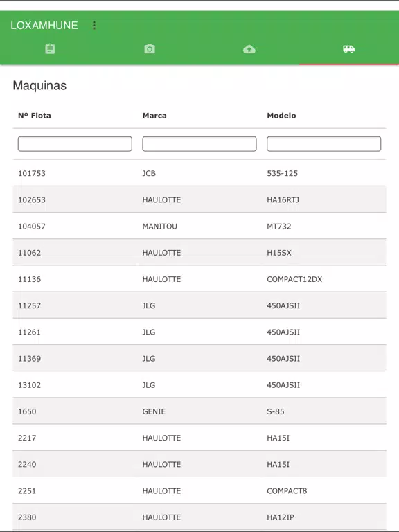Select fleet number 13102
Viewport: 399px width, 532px height.
click(30, 385)
